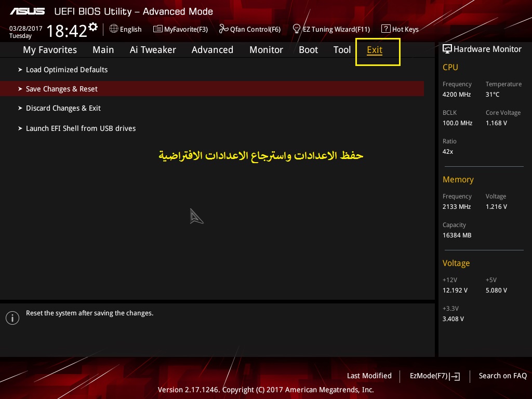Choose Discard Changes & Exit
The image size is (532, 399).
click(63, 108)
